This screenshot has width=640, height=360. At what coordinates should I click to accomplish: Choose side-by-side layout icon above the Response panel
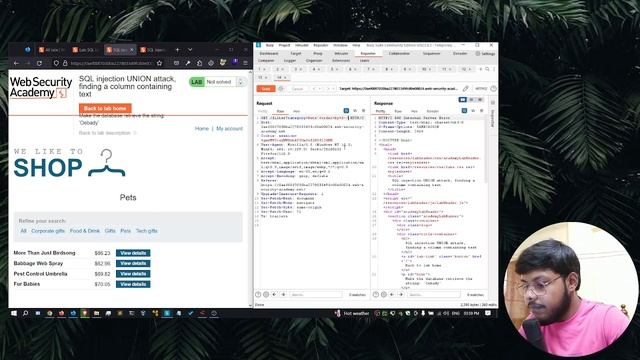point(462,100)
